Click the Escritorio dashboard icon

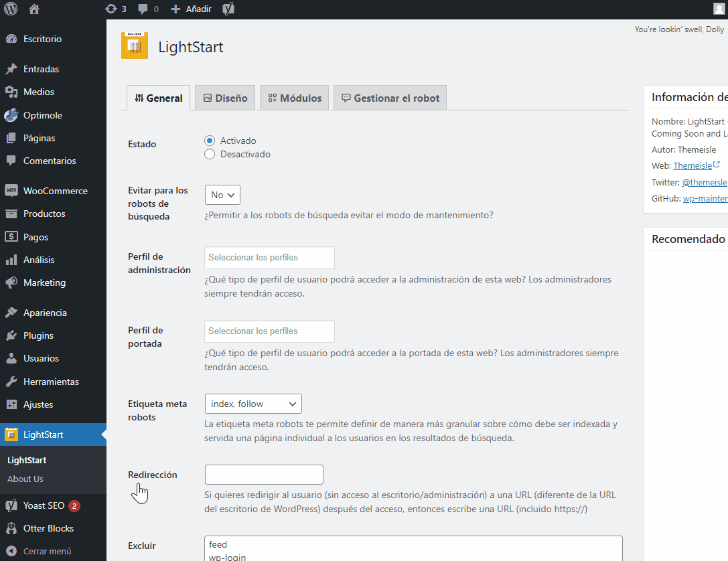point(11,39)
